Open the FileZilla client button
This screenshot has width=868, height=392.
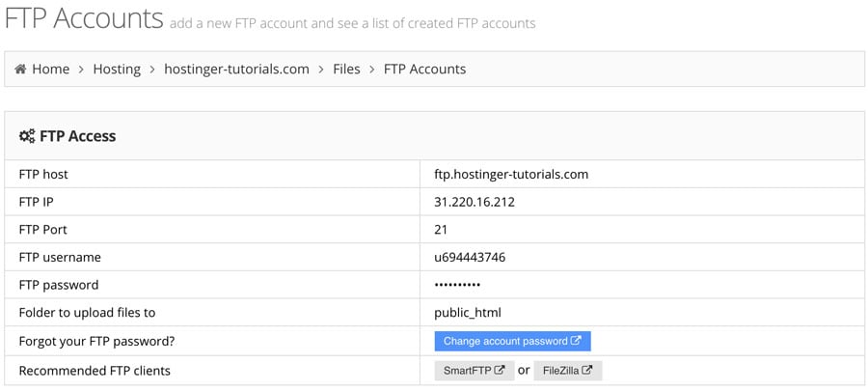[567, 371]
